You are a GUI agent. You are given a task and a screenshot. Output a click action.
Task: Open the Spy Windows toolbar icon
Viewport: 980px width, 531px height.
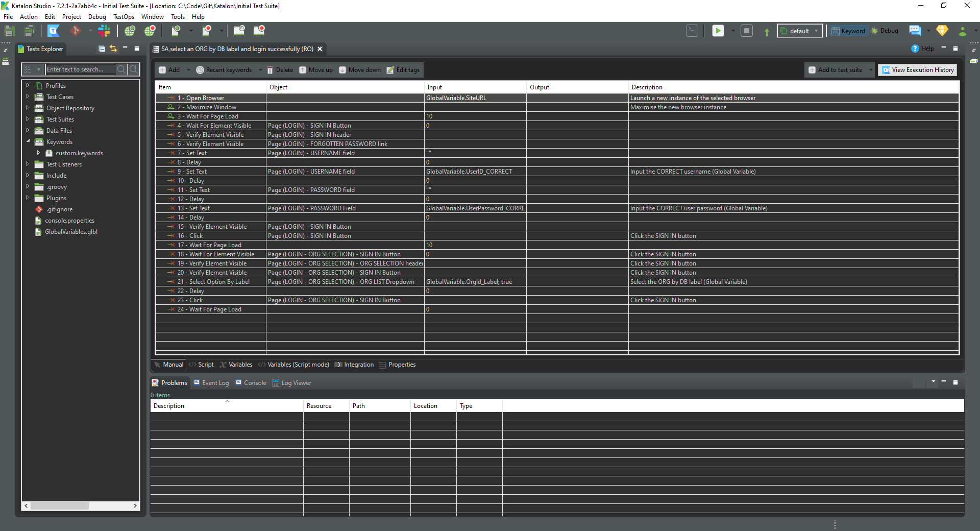click(239, 31)
